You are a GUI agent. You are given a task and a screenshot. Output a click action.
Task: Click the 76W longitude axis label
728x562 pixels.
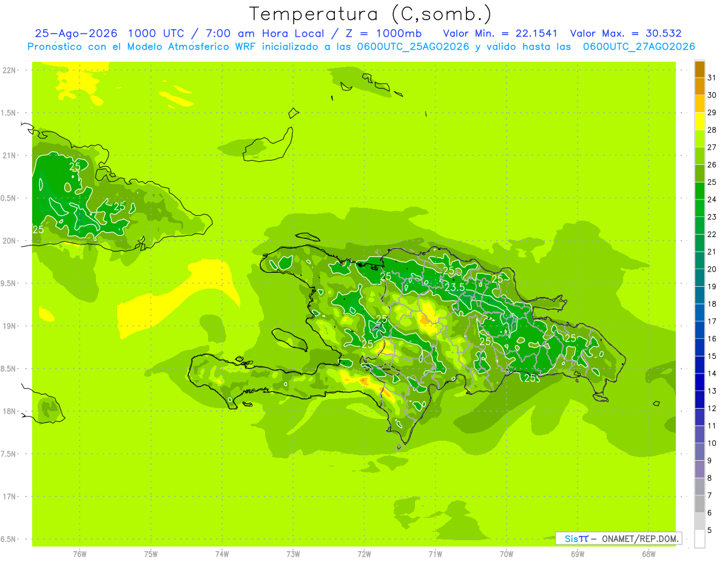point(79,554)
